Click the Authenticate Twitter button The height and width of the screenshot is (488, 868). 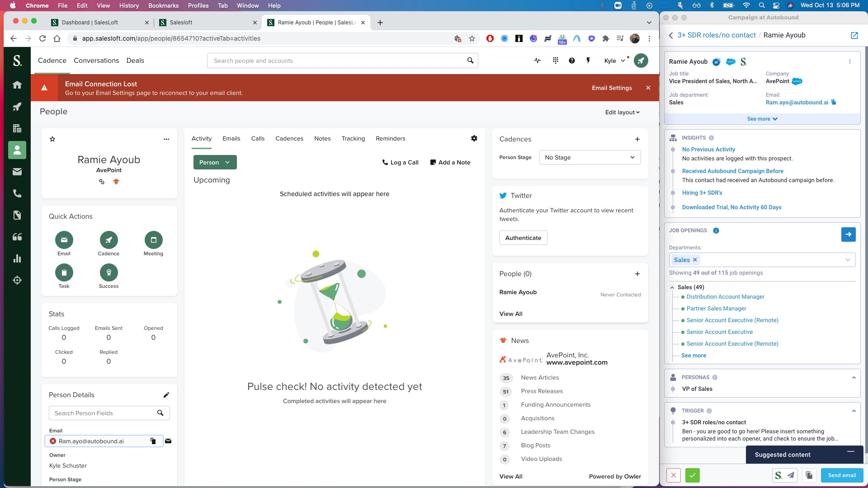[x=523, y=238]
